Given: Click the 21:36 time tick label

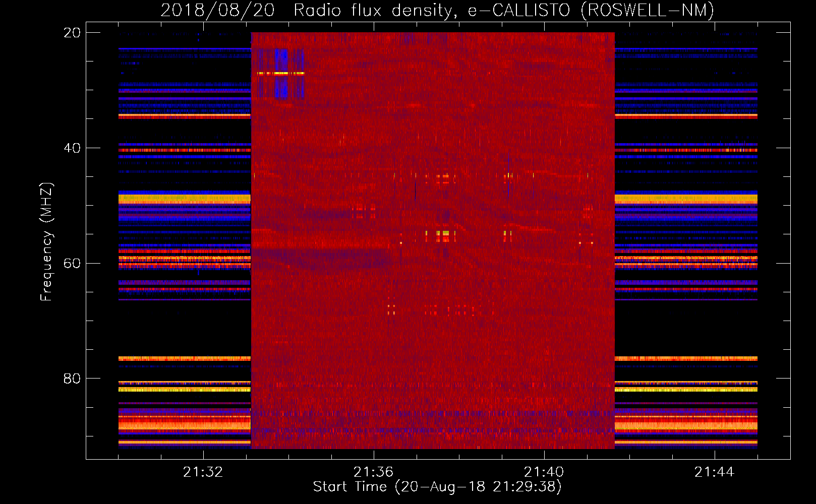Looking at the screenshot, I should click(x=373, y=472).
